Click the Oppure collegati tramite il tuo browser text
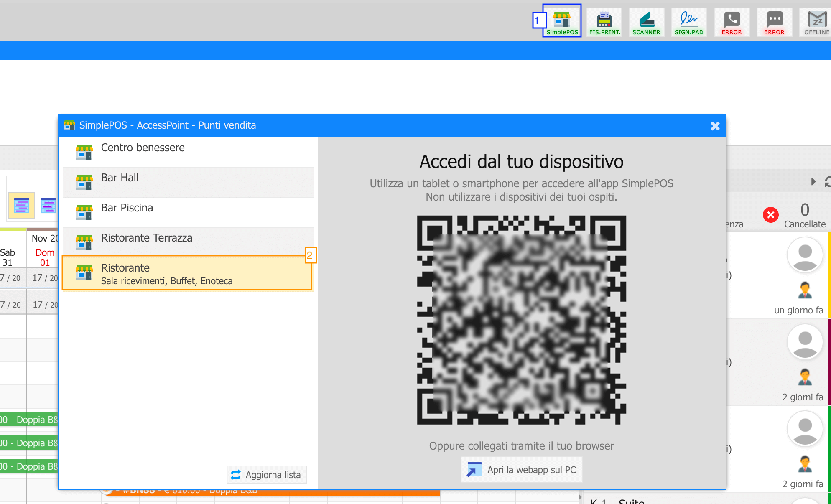 (x=521, y=446)
